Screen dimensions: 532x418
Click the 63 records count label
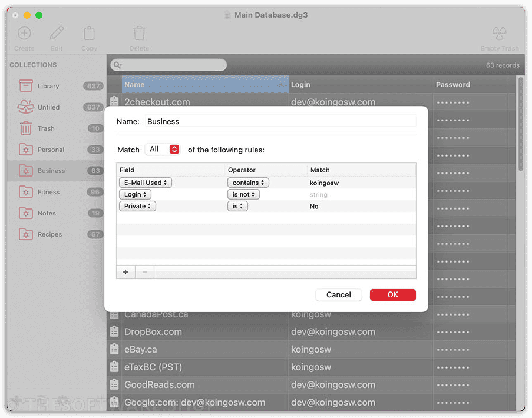coord(503,65)
